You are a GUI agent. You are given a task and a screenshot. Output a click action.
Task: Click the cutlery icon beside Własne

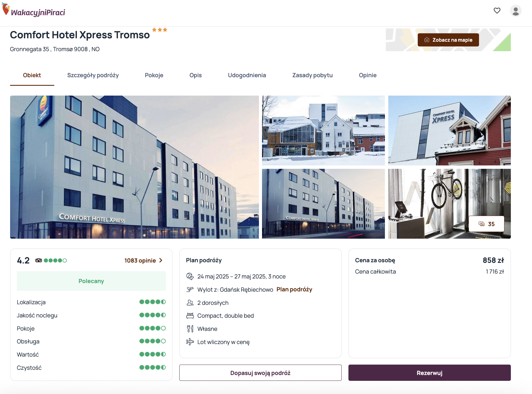pyautogui.click(x=190, y=329)
